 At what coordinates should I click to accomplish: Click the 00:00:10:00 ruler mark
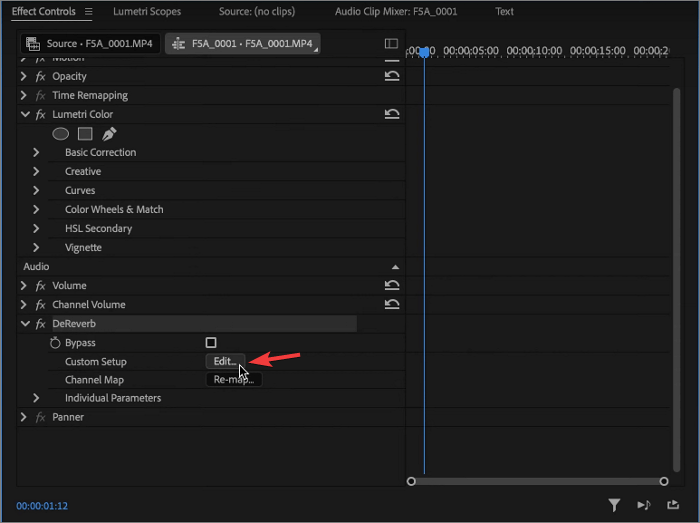[534, 51]
